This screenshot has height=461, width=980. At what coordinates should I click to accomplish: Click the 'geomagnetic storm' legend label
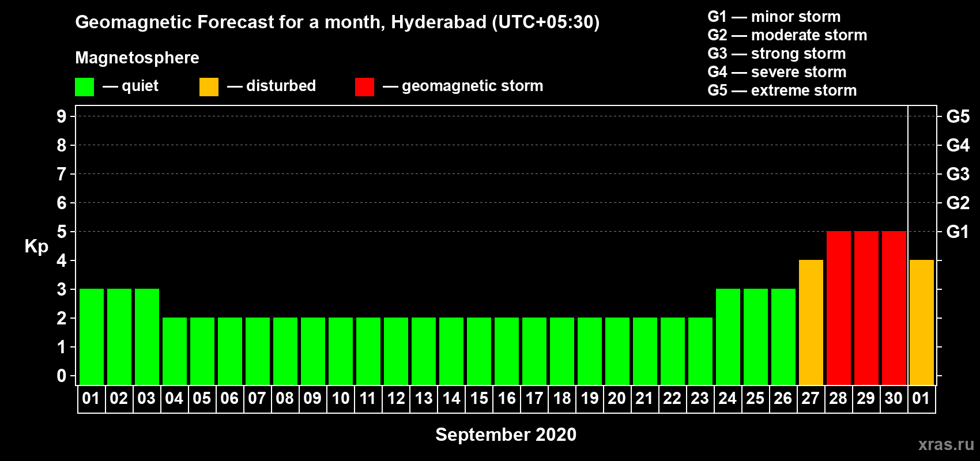473,86
